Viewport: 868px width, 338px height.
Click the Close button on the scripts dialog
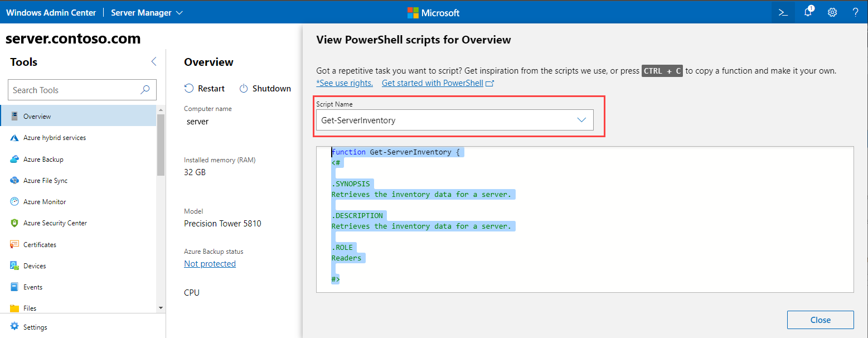tap(820, 320)
